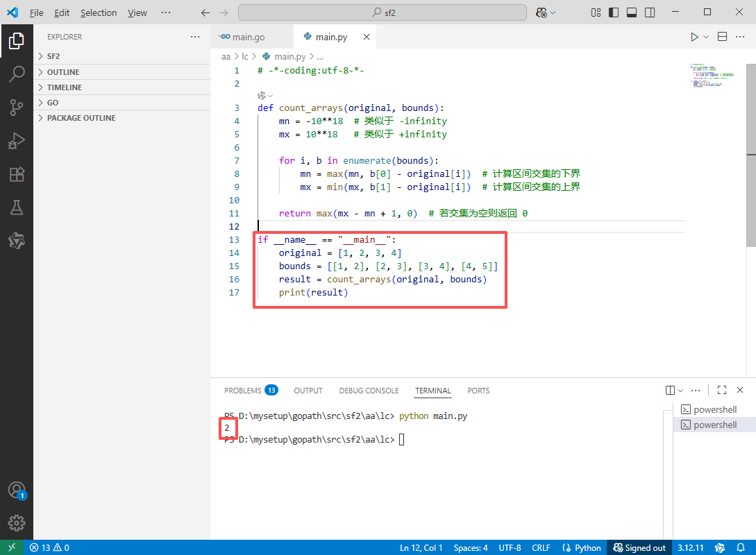Viewport: 756px width, 555px height.
Task: Open the Selection menu
Action: 99,12
